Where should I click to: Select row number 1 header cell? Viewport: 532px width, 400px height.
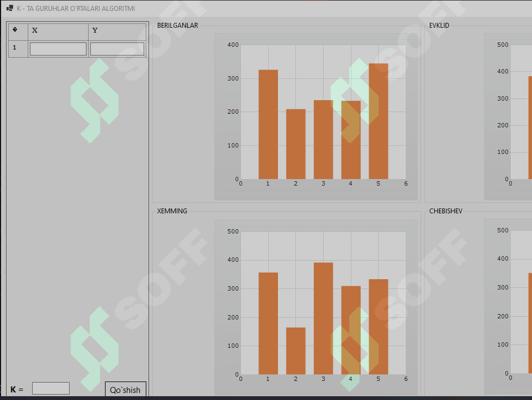[18, 49]
